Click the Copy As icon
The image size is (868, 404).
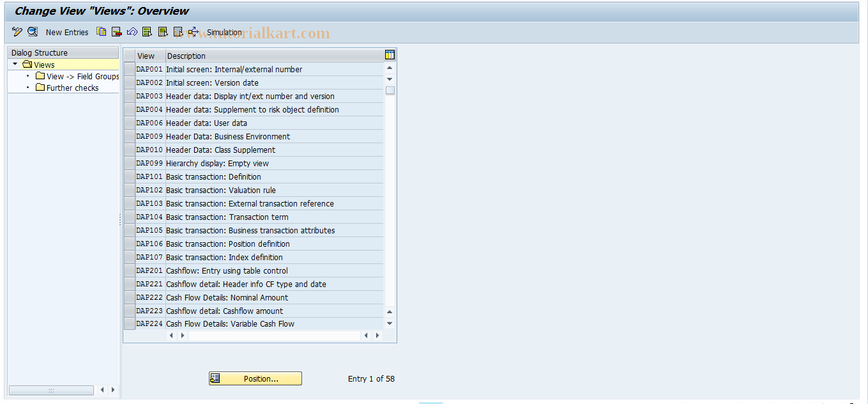pyautogui.click(x=102, y=32)
